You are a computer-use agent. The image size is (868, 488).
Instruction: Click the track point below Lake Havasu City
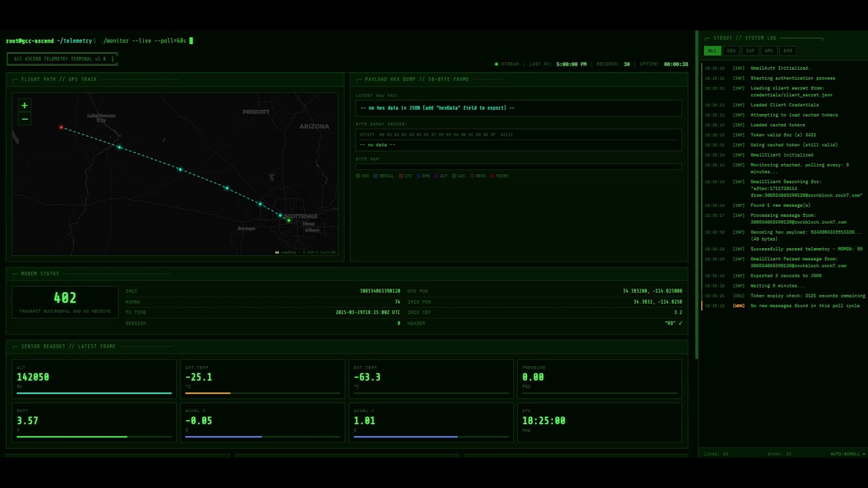[119, 147]
